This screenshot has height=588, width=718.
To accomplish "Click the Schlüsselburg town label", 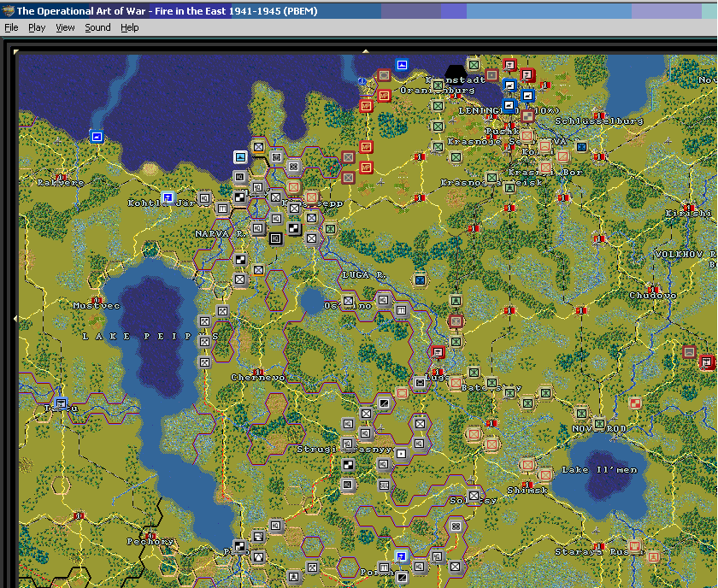I will click(599, 121).
